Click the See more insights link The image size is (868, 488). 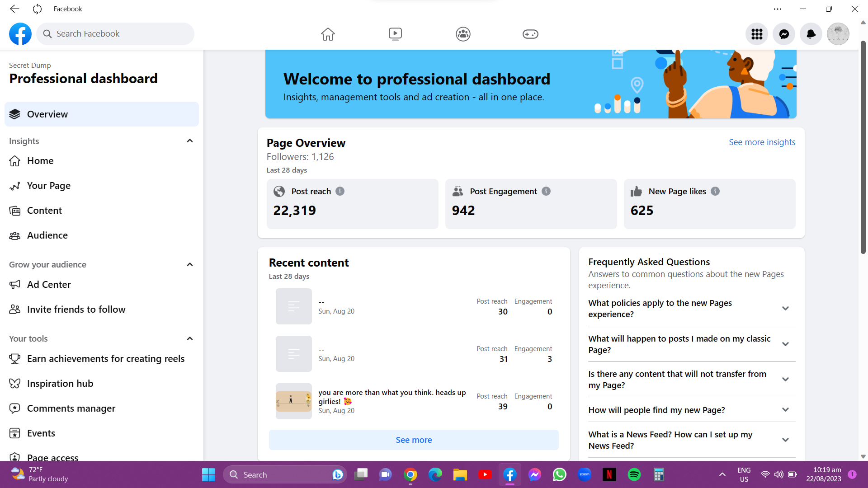[x=762, y=142]
